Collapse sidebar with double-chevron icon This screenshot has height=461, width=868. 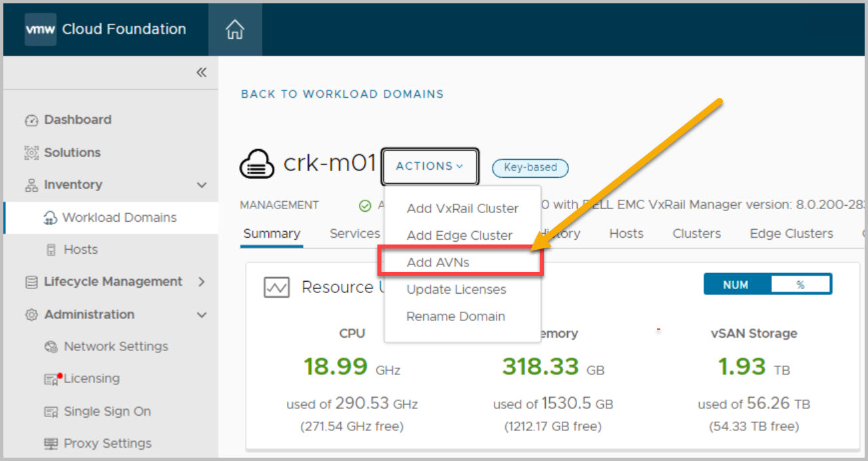(201, 73)
